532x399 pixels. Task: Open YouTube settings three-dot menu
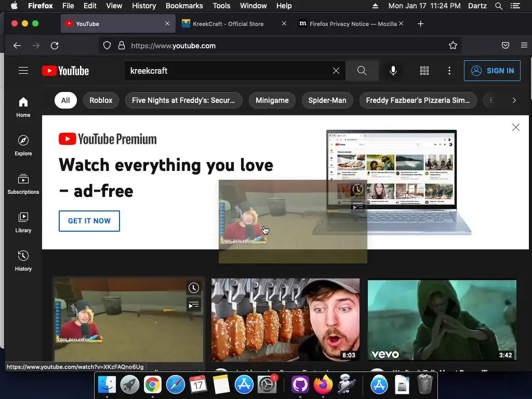(x=449, y=71)
